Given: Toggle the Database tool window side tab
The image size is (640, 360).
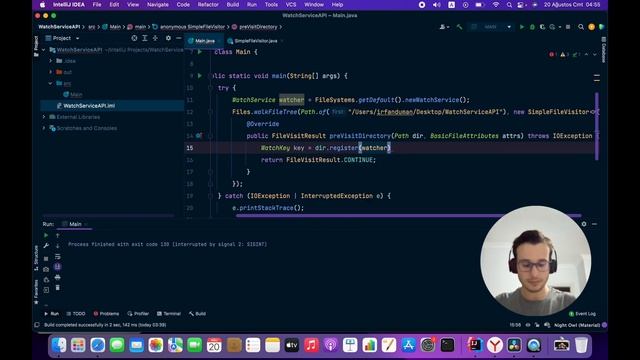Looking at the screenshot, I should point(604,50).
